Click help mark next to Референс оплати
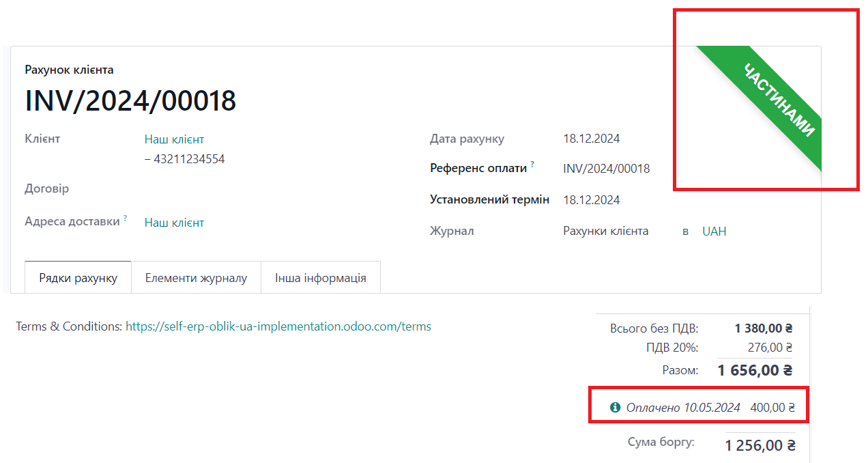This screenshot has height=463, width=868. click(532, 165)
